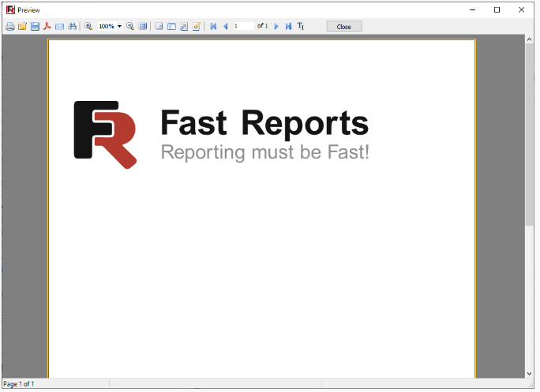The height and width of the screenshot is (392, 540).
Task: Click the Preview window title icon
Action: click(10, 10)
